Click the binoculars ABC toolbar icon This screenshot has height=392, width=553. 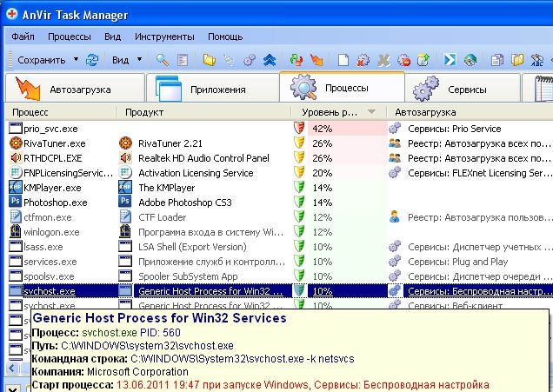pos(537,60)
